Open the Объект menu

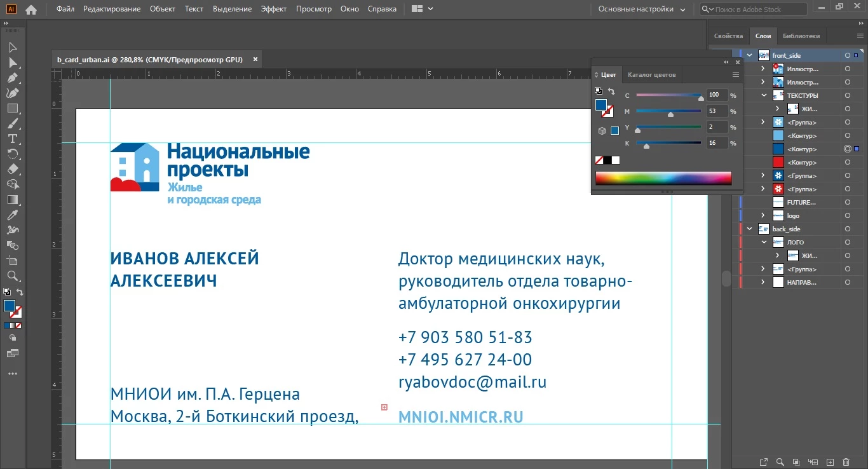(x=163, y=9)
